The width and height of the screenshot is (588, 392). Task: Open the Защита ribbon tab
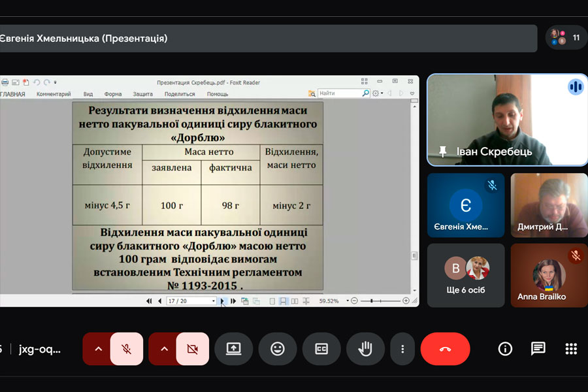[142, 94]
